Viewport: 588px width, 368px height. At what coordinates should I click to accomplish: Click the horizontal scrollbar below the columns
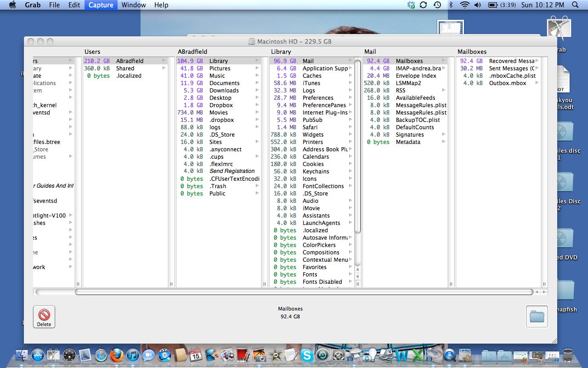pos(303,292)
